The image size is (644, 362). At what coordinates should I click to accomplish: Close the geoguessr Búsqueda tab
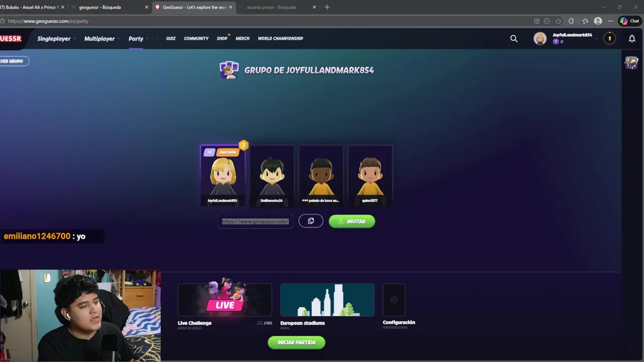point(147,7)
